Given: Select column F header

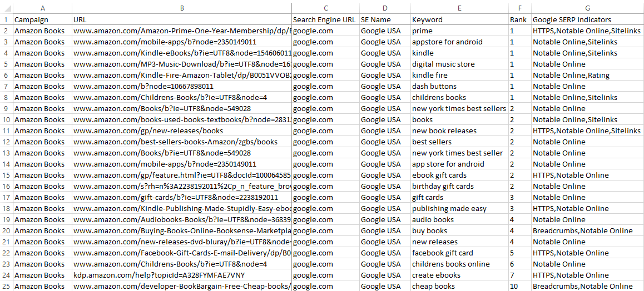Looking at the screenshot, I should 519,7.
